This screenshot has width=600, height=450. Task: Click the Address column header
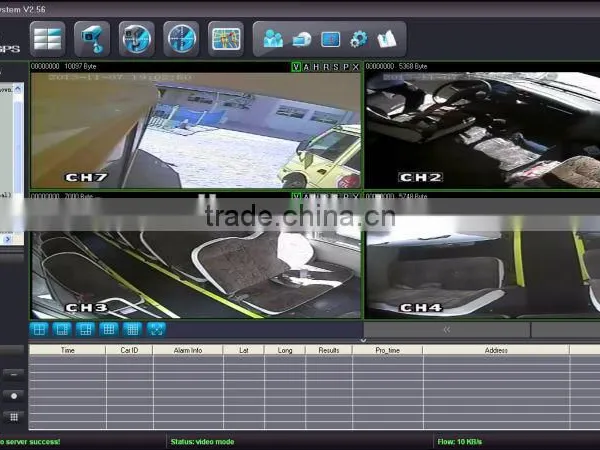pyautogui.click(x=496, y=350)
